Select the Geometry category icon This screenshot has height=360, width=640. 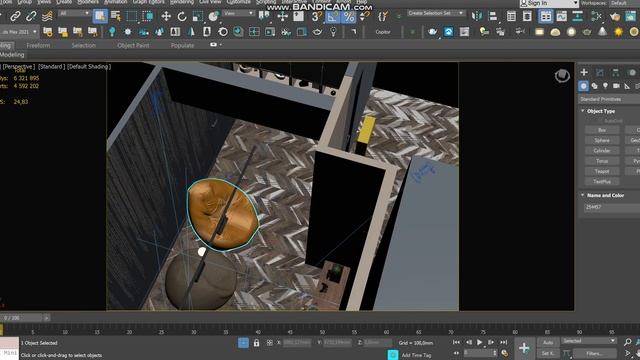click(x=584, y=86)
